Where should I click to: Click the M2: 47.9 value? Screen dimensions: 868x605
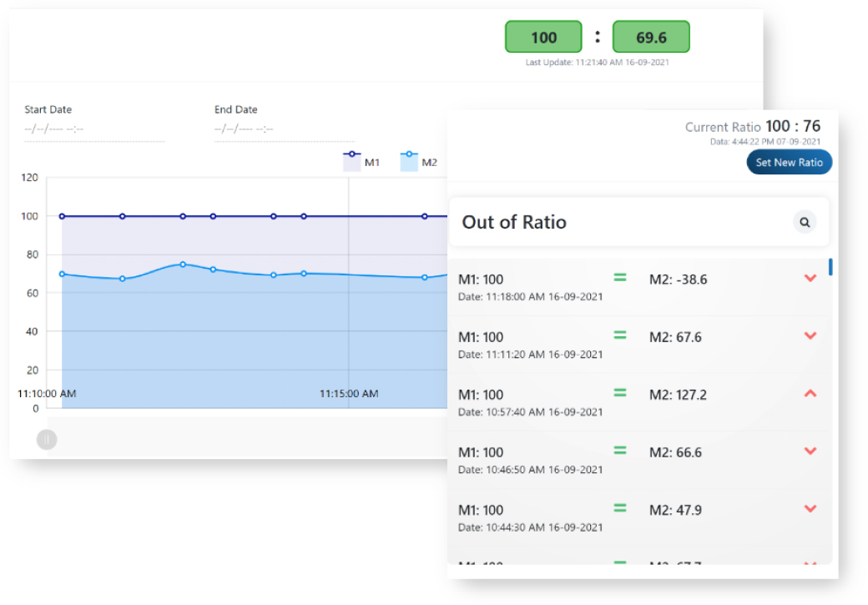pyautogui.click(x=675, y=510)
